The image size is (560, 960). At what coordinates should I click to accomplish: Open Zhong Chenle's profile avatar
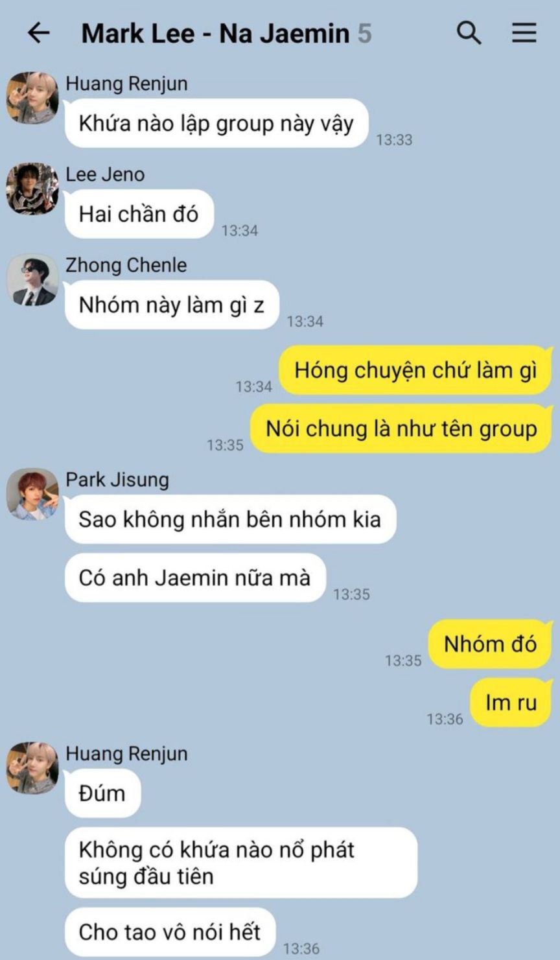click(32, 279)
